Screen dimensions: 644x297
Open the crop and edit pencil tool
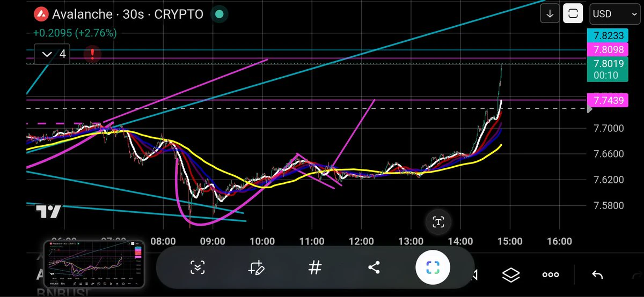pyautogui.click(x=256, y=267)
